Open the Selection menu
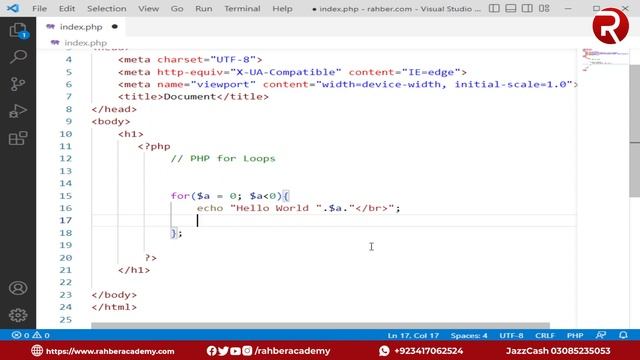640x360 pixels. tap(107, 9)
